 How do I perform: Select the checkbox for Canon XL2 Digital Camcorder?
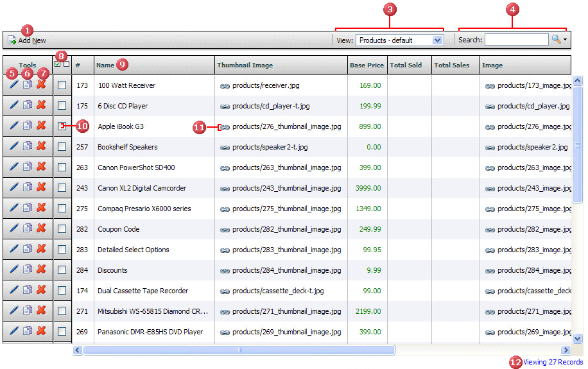click(62, 188)
